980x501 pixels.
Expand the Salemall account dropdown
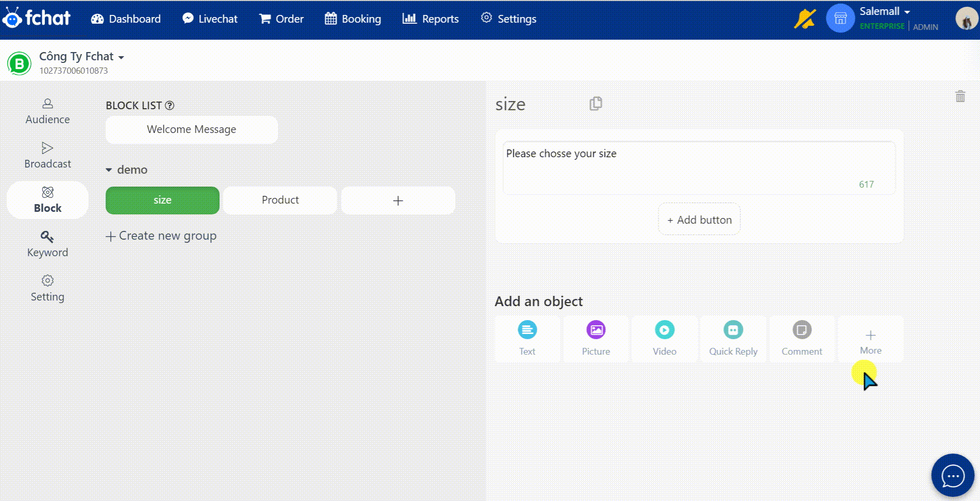pos(885,11)
